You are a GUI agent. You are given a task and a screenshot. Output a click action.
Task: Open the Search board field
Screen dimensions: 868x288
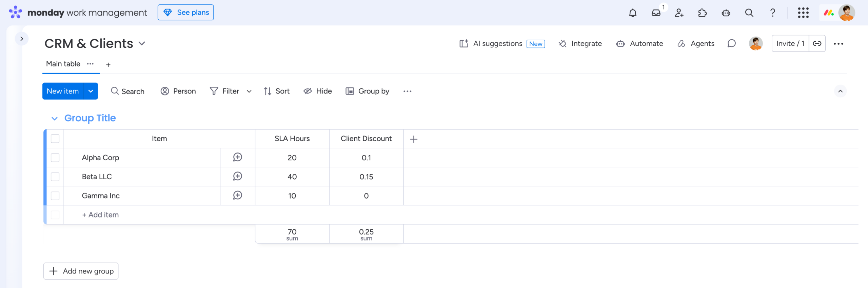click(127, 91)
